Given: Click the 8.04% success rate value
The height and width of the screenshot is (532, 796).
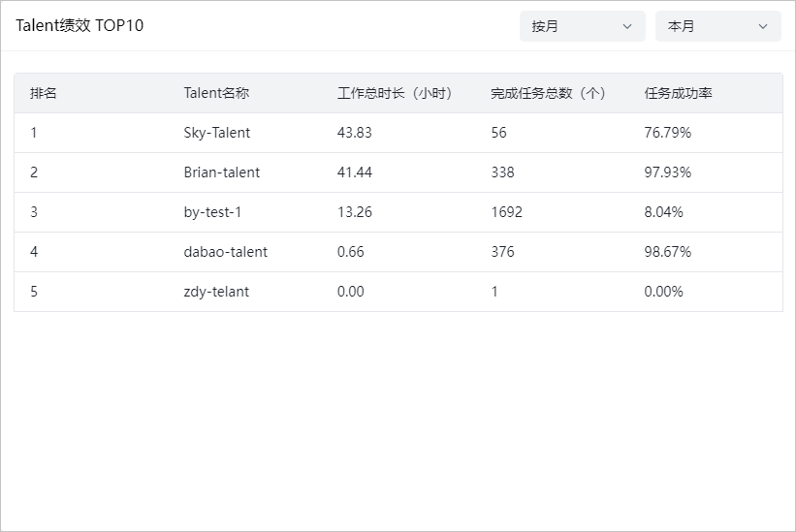Looking at the screenshot, I should (x=663, y=212).
